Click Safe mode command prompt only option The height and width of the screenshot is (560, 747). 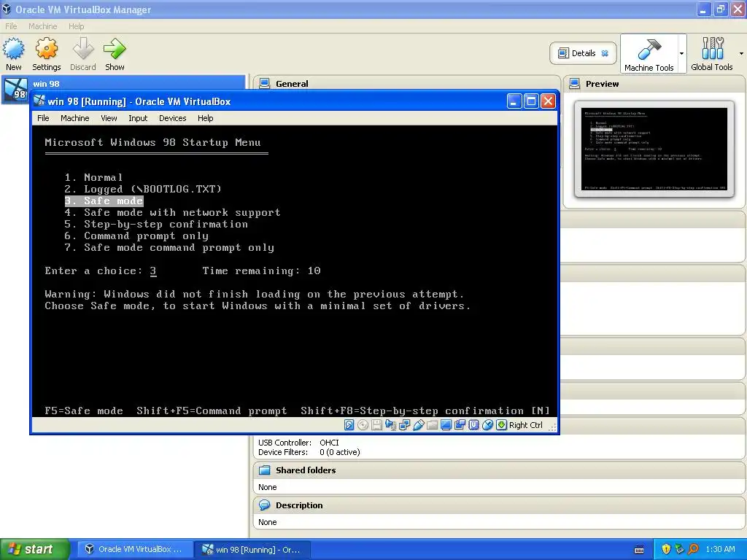pos(169,248)
